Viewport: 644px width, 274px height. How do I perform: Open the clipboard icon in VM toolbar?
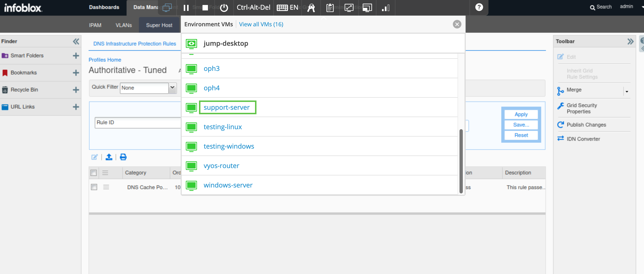click(x=330, y=8)
